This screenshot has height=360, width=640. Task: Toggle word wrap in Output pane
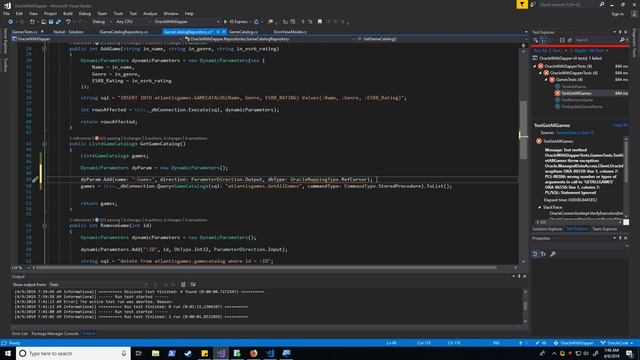point(193,284)
